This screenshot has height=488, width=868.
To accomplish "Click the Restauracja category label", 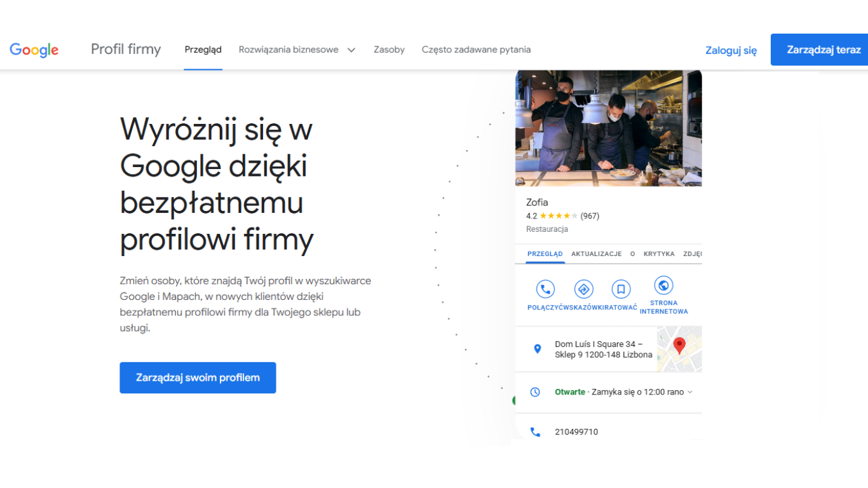I will tap(547, 229).
